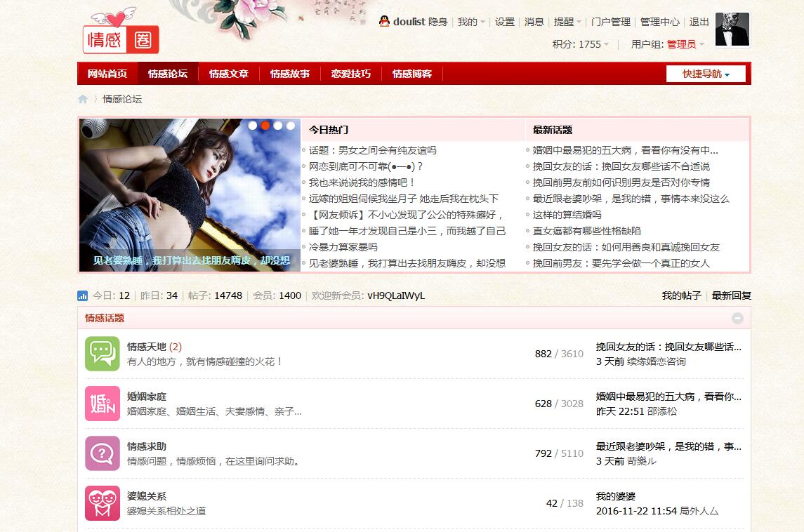Viewport: 804px width, 532px height.
Task: Select the first slideshow dot
Action: tap(253, 125)
